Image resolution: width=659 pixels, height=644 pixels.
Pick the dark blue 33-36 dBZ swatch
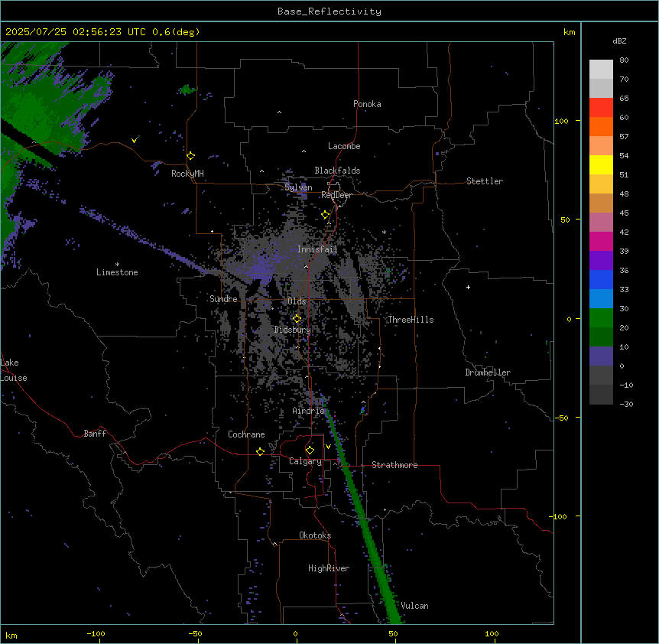[601, 279]
